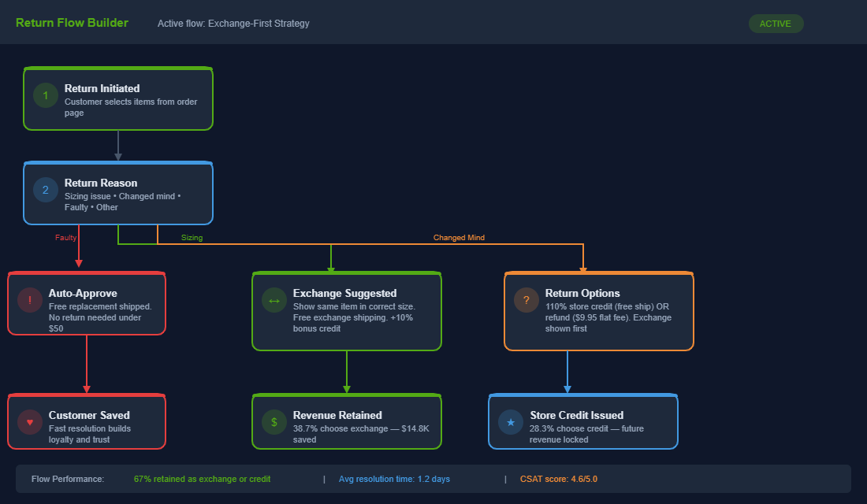Open the Return Initiated node
The width and height of the screenshot is (867, 504).
pos(118,98)
